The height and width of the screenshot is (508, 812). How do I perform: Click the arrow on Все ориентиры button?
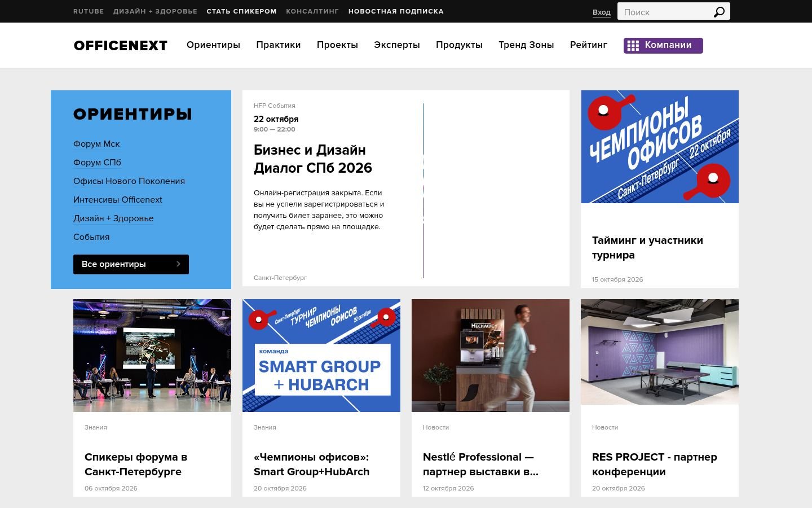[178, 264]
